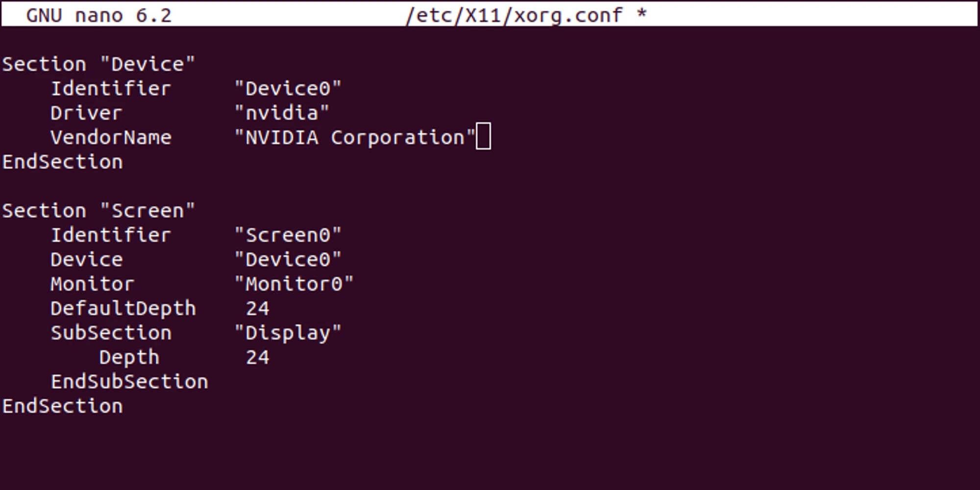980x490 pixels.
Task: Click the /etc/X11/xorg.conf file name in title bar
Action: [514, 15]
